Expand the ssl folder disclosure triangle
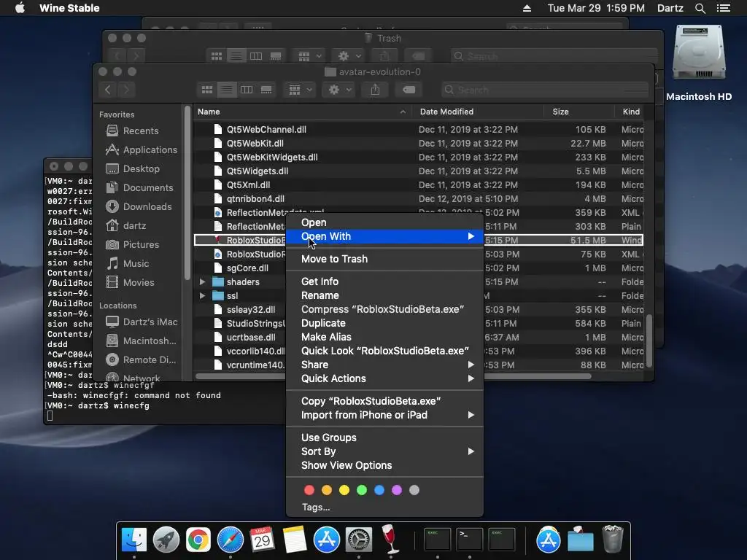Viewport: 747px width, 560px height. coord(203,296)
